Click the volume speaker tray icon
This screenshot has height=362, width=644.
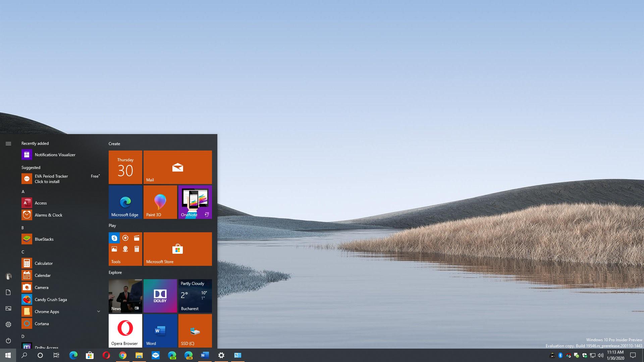[601, 355]
